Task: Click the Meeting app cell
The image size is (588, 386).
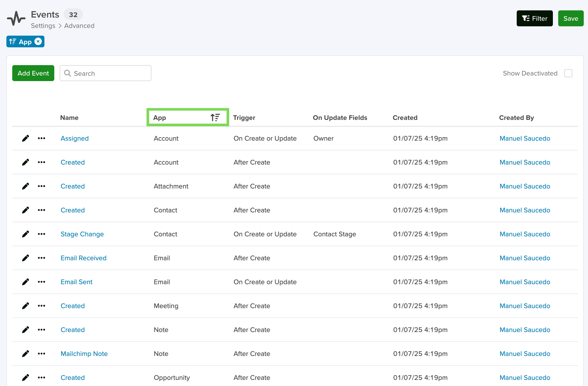Action: 166,306
